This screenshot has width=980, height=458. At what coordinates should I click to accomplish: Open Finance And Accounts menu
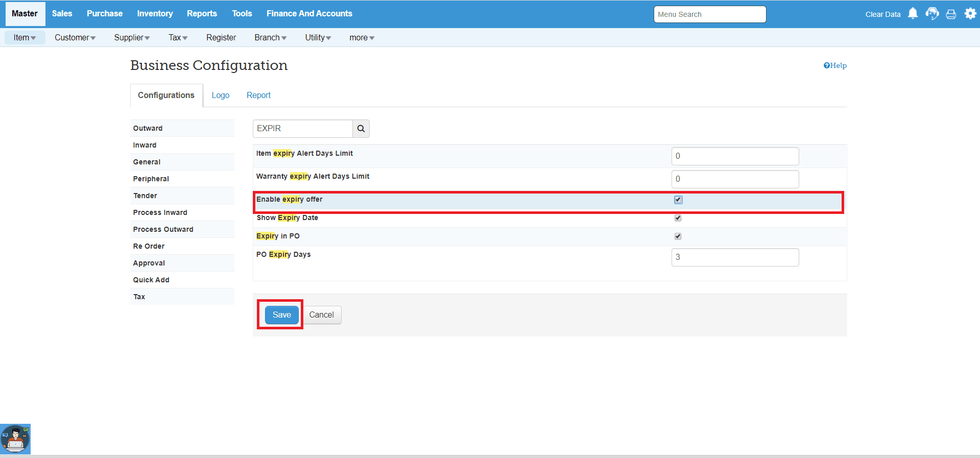click(x=309, y=14)
